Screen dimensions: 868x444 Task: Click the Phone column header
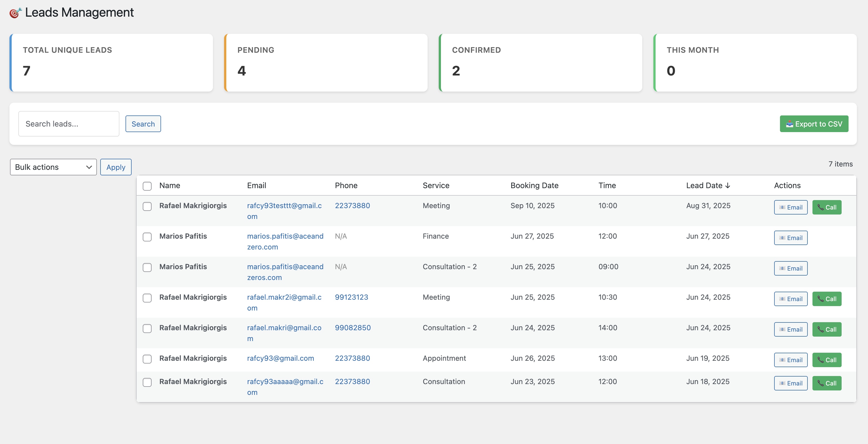click(346, 186)
